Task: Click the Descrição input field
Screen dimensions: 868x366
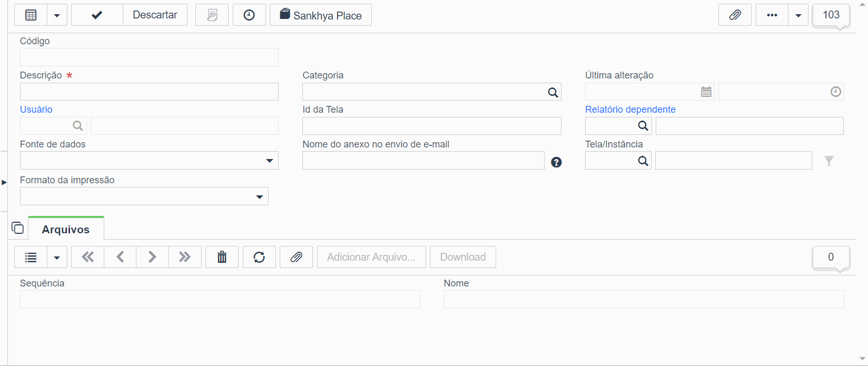Action: pyautogui.click(x=149, y=92)
